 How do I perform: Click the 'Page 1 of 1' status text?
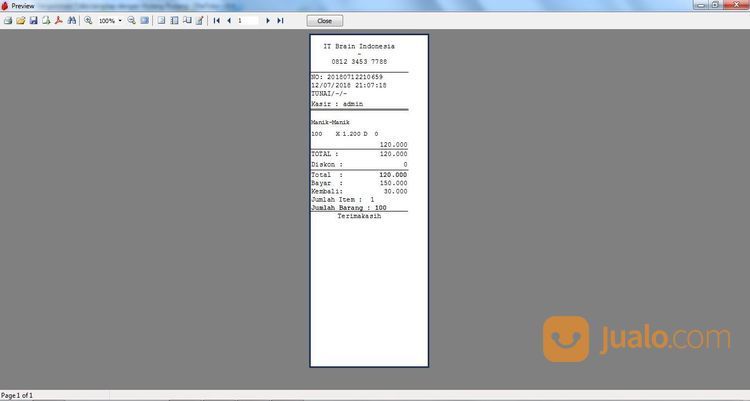(x=17, y=395)
